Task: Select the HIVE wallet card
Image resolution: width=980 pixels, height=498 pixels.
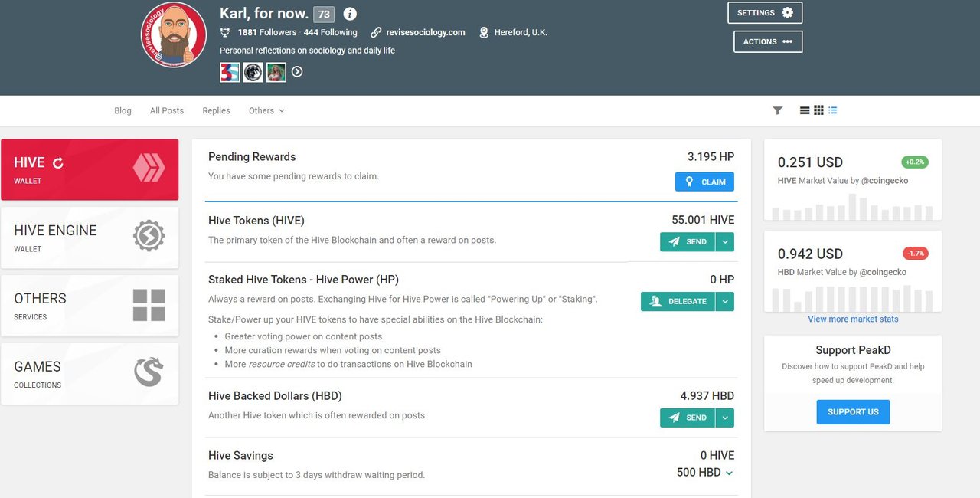Action: pos(90,169)
